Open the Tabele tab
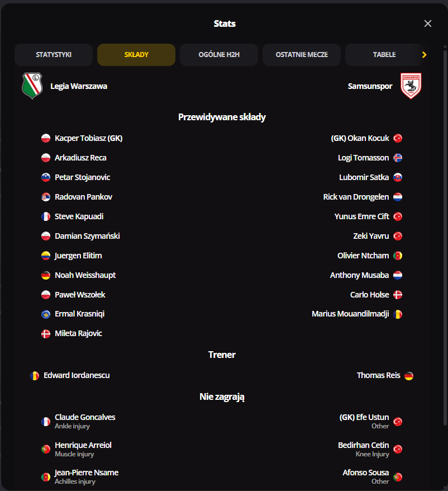 click(384, 55)
